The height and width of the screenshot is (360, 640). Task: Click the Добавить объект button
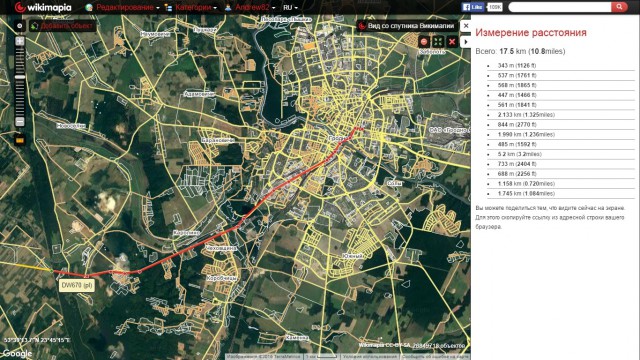(63, 26)
